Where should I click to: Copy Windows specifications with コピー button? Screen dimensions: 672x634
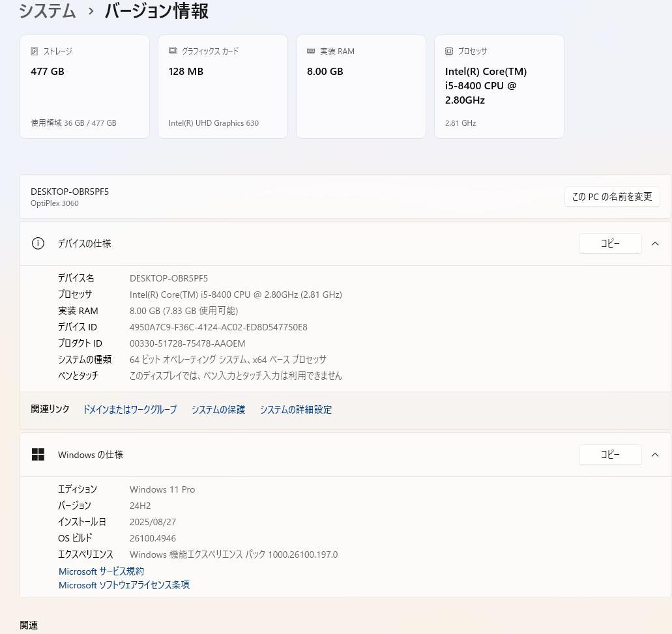pyautogui.click(x=609, y=454)
